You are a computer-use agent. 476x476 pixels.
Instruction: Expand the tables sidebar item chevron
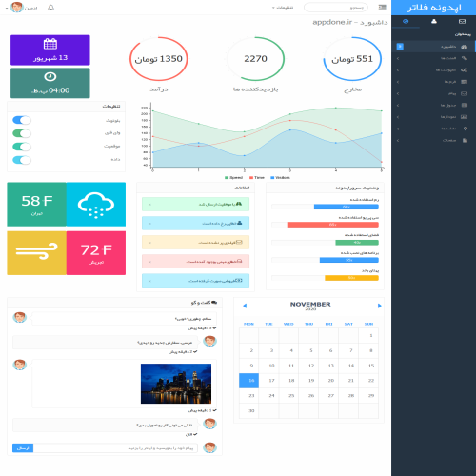tap(398, 106)
